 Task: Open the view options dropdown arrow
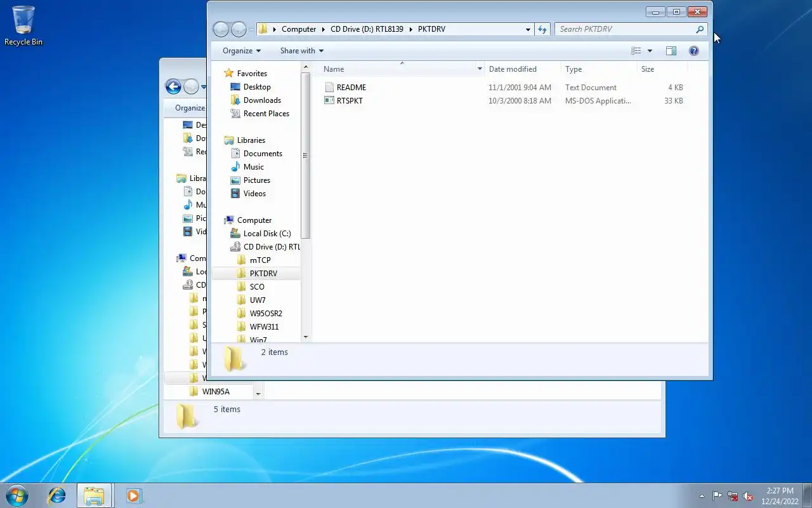[x=650, y=51]
